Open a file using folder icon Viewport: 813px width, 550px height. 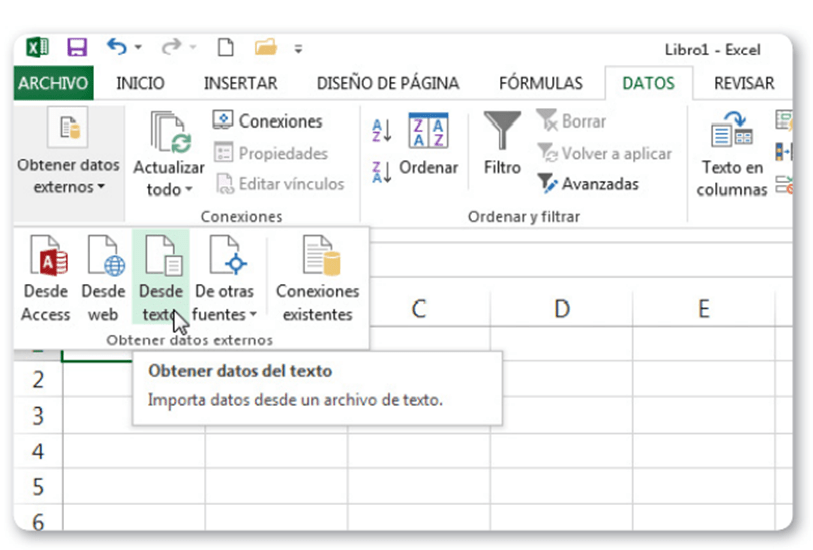[266, 48]
